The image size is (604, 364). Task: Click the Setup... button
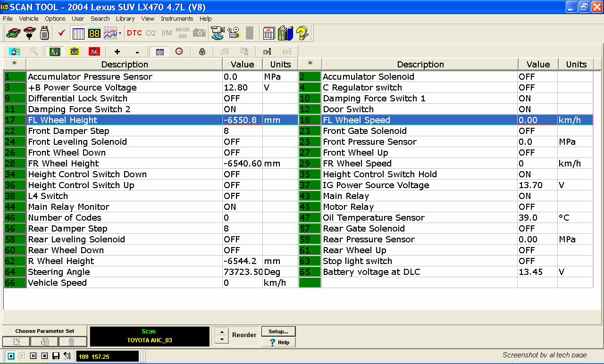pyautogui.click(x=278, y=331)
